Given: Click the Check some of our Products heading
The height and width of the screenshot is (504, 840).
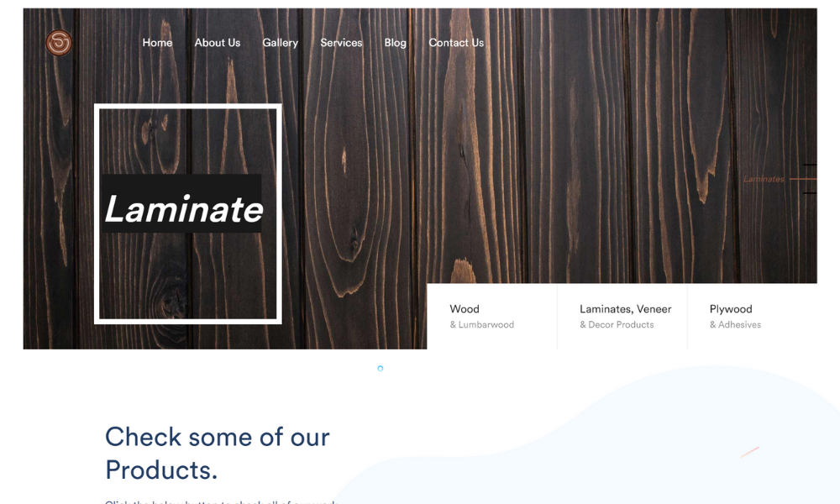Looking at the screenshot, I should (217, 453).
